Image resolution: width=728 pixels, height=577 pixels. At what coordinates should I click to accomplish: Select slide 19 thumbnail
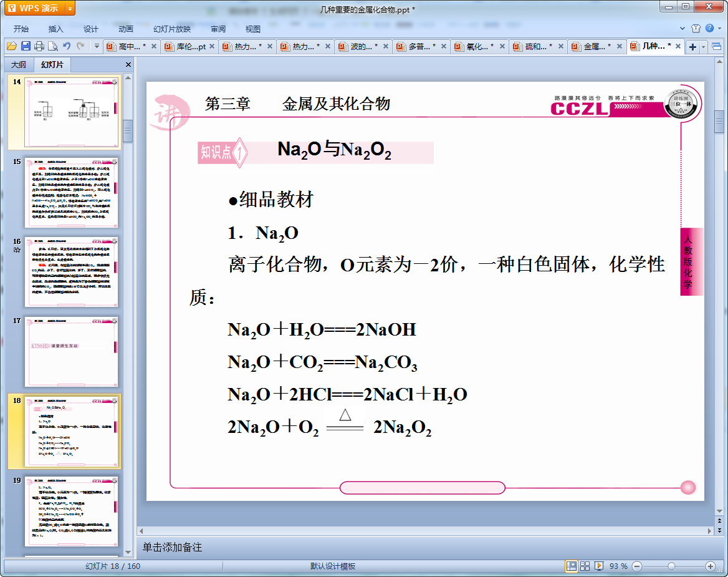pos(71,511)
